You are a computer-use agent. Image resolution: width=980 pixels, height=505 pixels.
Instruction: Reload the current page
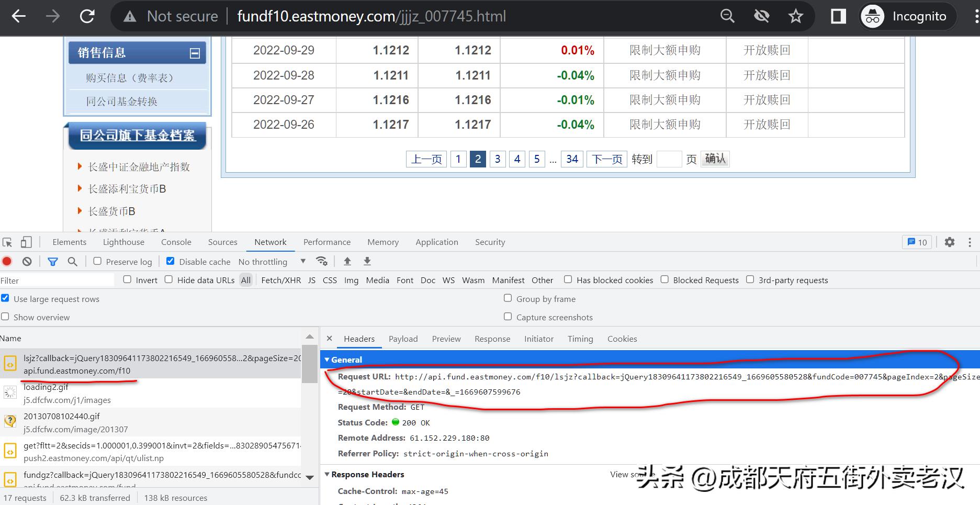(87, 16)
